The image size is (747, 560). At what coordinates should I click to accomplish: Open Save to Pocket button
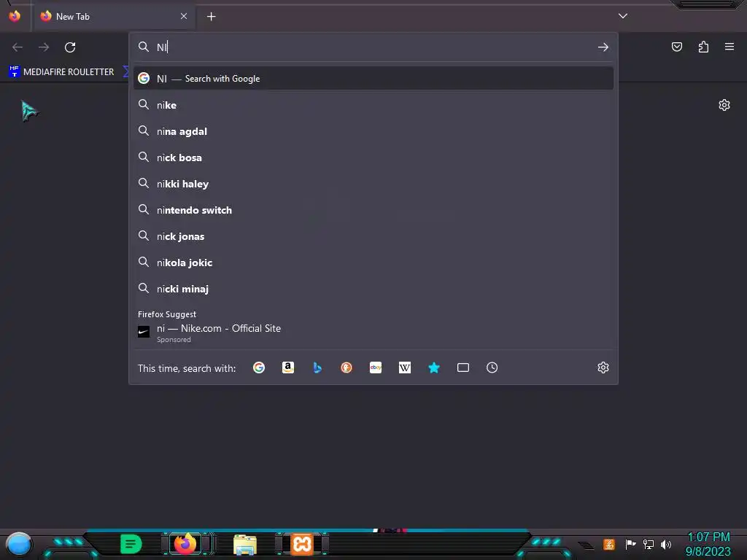click(x=676, y=47)
